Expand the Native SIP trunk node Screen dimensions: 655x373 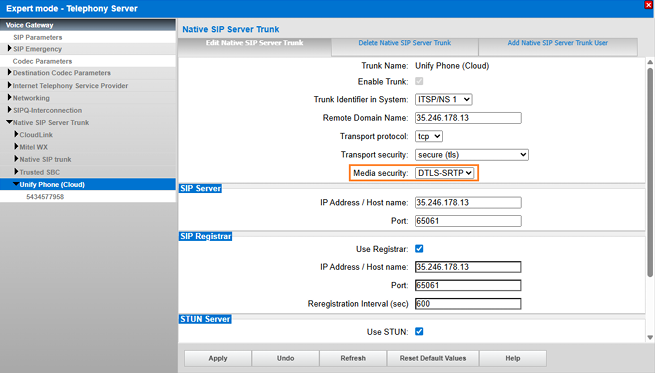click(16, 159)
